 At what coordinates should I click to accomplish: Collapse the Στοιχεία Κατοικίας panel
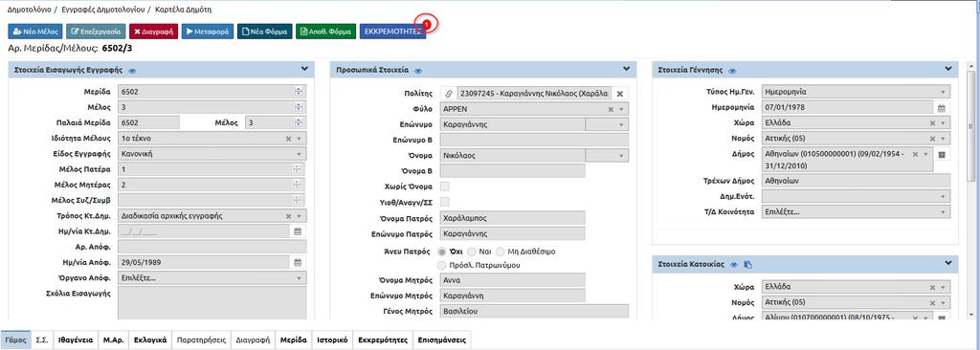click(x=948, y=263)
